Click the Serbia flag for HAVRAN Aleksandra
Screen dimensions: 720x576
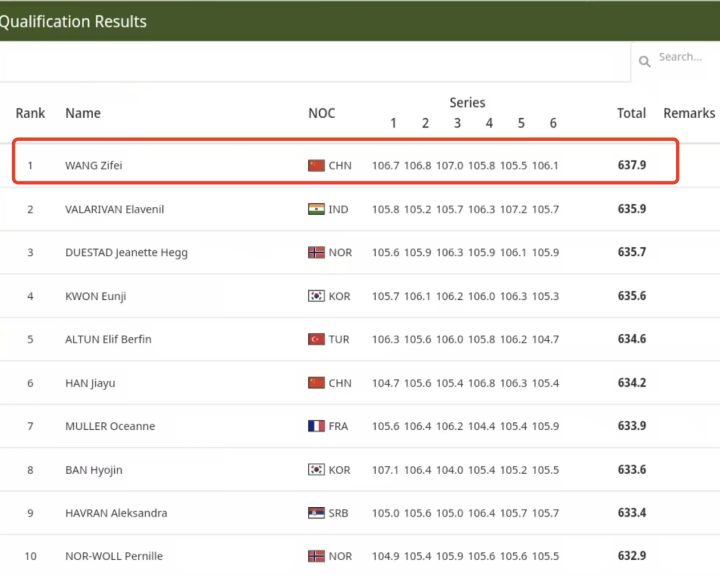pyautogui.click(x=316, y=513)
